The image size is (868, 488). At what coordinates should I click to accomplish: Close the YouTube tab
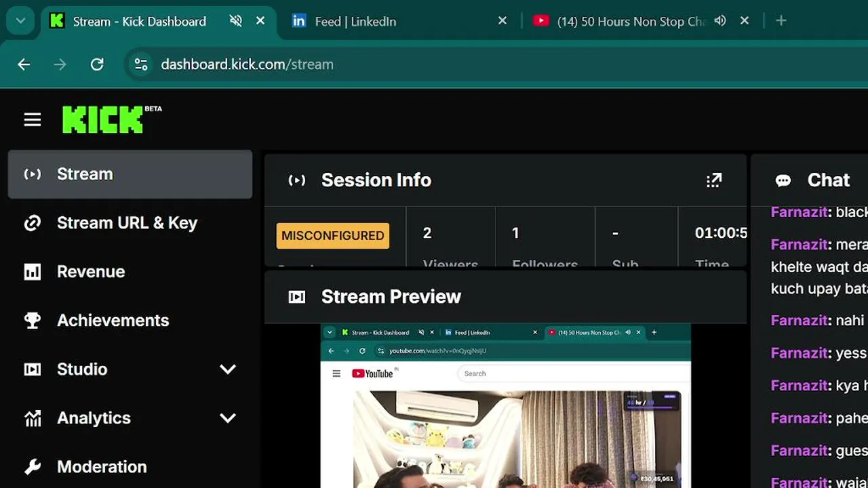(745, 21)
